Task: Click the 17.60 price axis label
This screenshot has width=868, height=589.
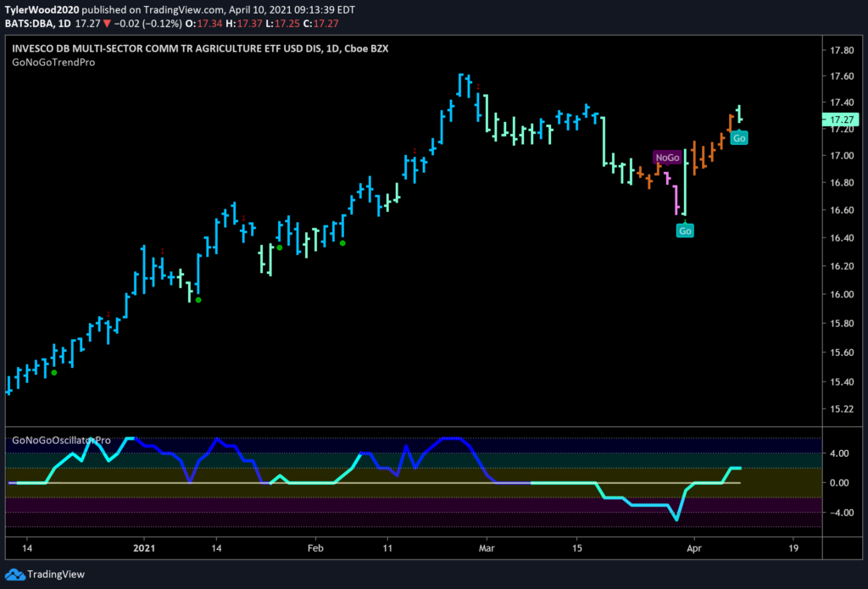Action: [842, 75]
